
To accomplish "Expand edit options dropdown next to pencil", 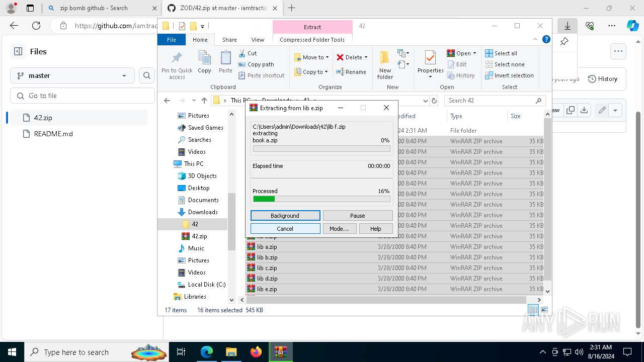I will tap(615, 110).
